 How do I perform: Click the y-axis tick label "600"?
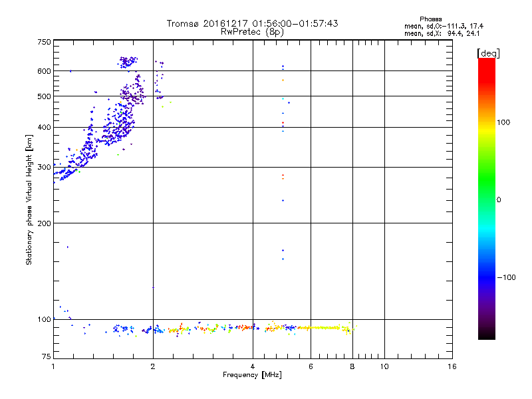[x=44, y=71]
